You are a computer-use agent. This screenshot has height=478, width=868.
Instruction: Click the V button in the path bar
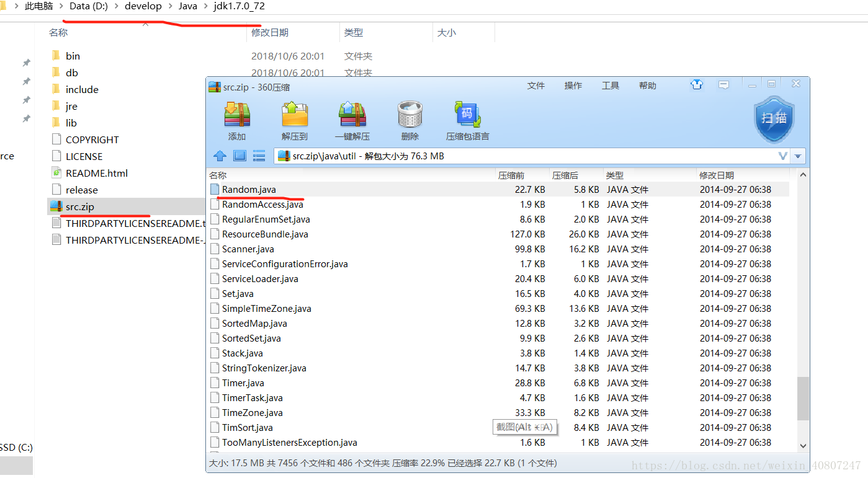coord(783,156)
